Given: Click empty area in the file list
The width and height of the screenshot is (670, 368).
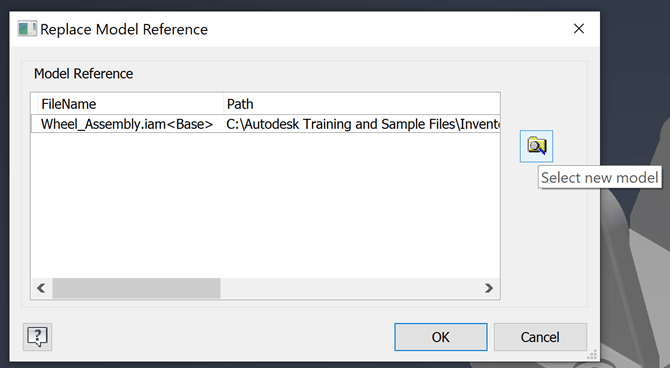Looking at the screenshot, I should click(x=265, y=205).
